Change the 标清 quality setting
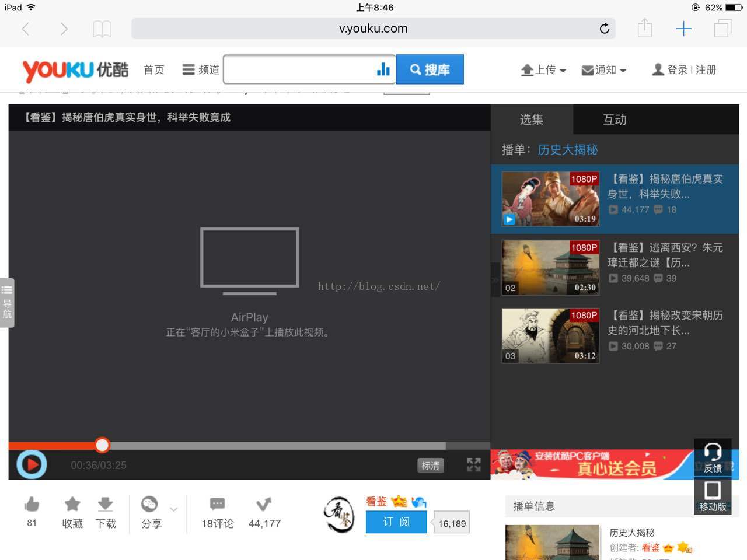This screenshot has width=747, height=560. (431, 466)
